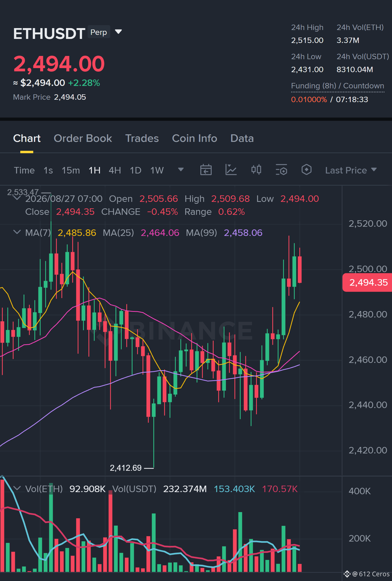Screen dimensions: 392x581
Task: Click the Range value 0.62%
Action: coord(232,212)
